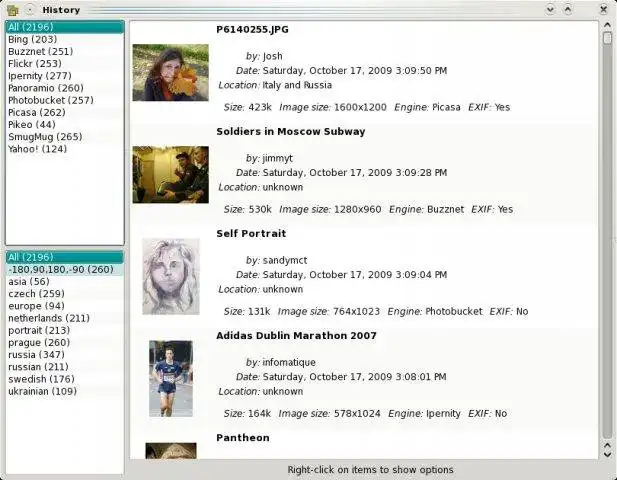Close the History window

(x=603, y=9)
